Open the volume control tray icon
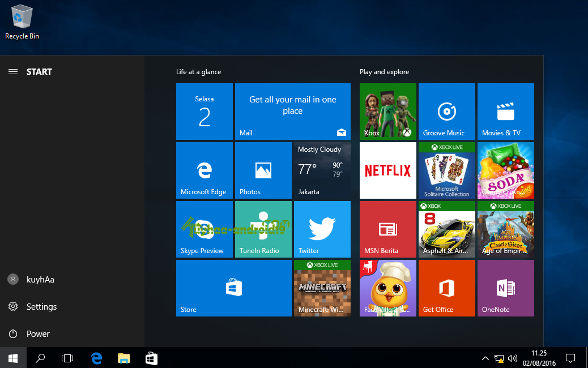 pos(512,358)
